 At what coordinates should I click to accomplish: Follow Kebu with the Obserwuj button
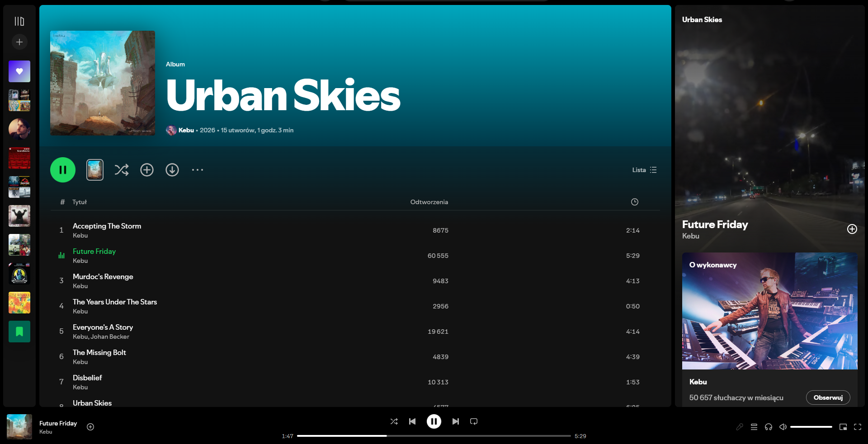click(x=828, y=397)
